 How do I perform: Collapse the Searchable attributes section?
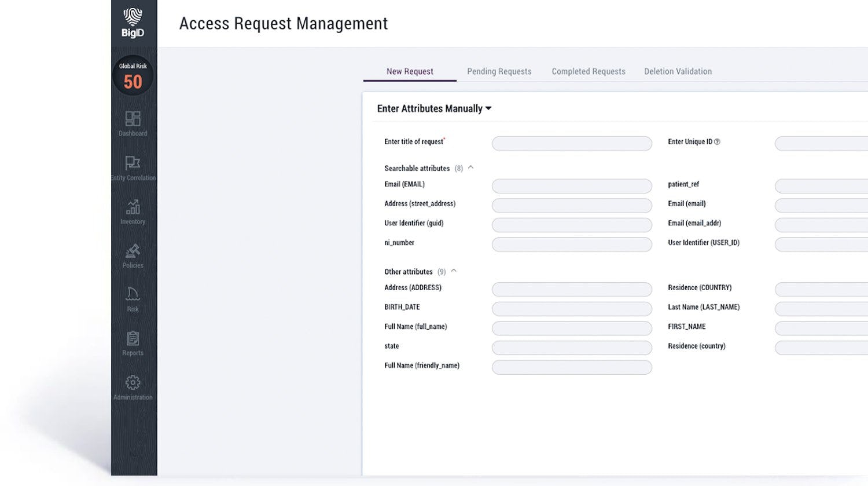[470, 167]
